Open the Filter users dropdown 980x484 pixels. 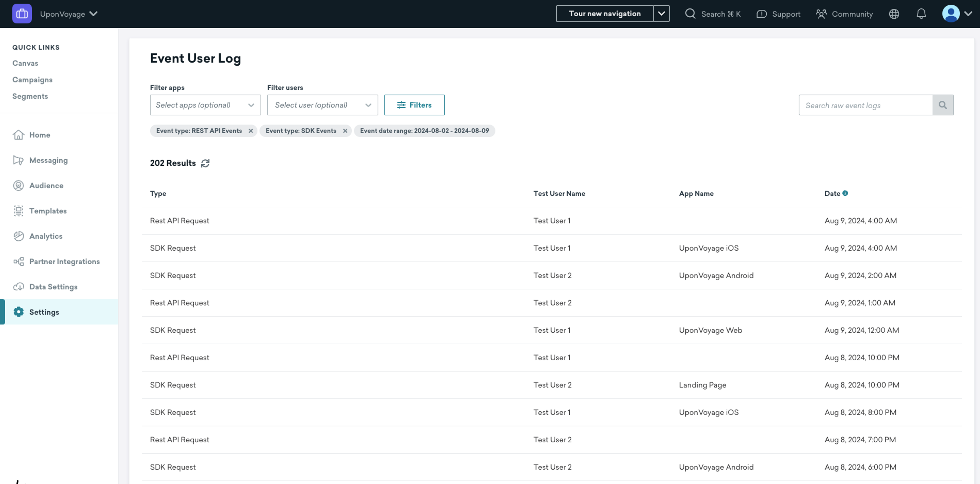click(x=322, y=105)
